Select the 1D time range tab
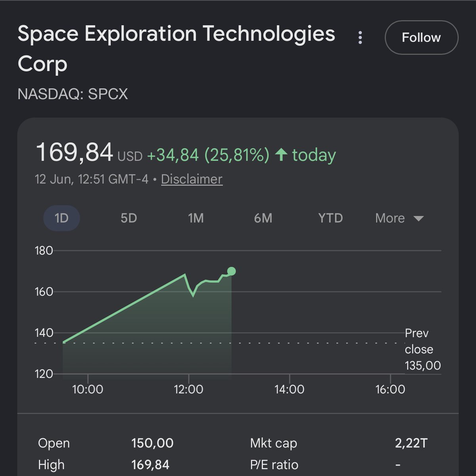Viewport: 476px width, 476px height. (61, 218)
